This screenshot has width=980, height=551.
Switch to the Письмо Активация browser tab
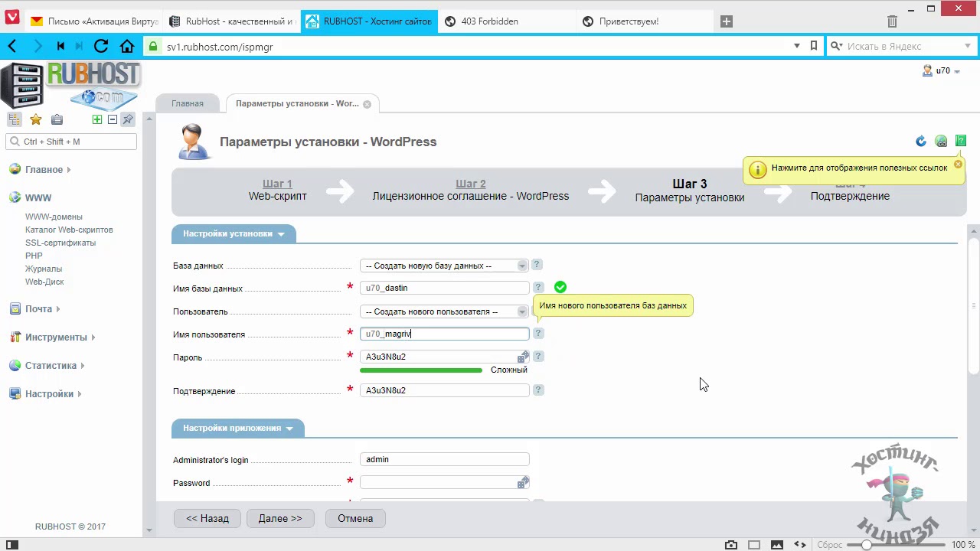[x=93, y=21]
